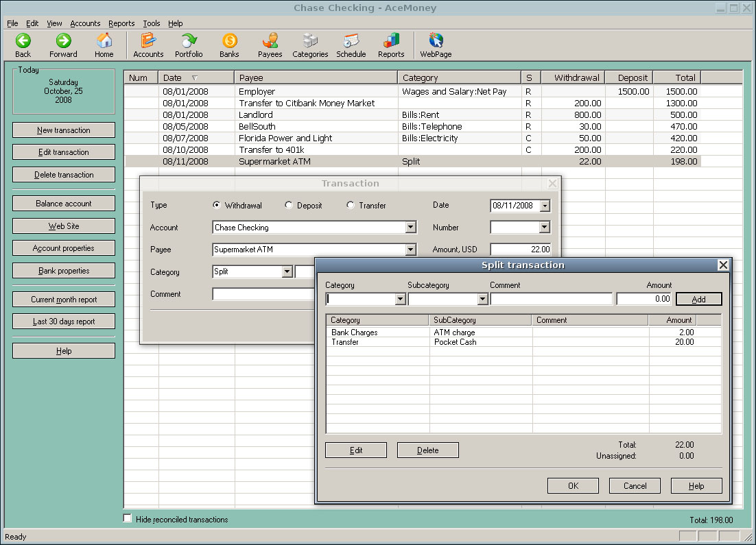Screen dimensions: 756x545
Task: Click the Forward toolbar icon
Action: (63, 45)
